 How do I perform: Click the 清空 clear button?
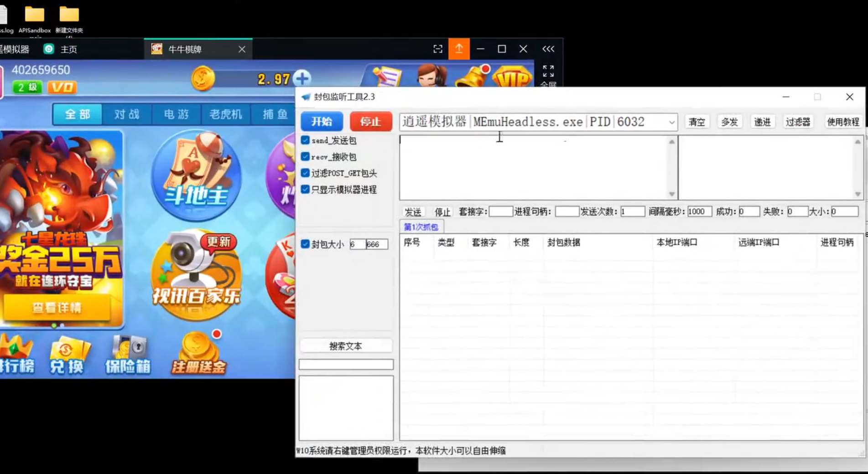697,122
